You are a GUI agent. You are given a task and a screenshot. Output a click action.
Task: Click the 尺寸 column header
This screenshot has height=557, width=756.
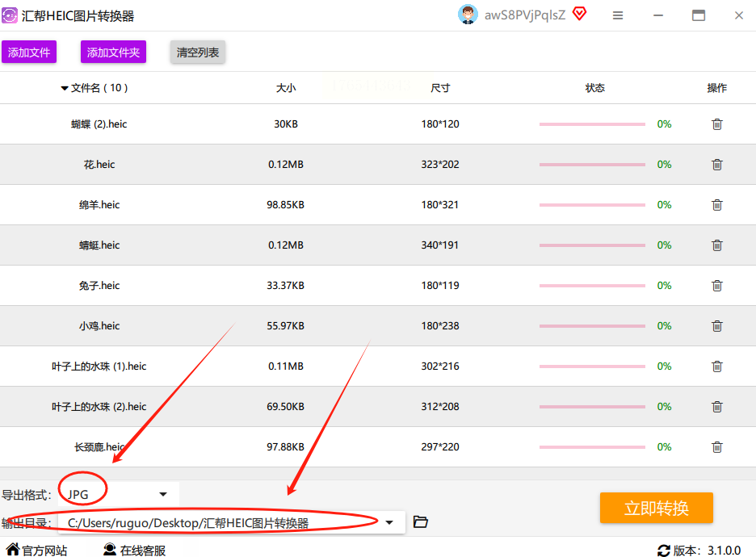(439, 88)
